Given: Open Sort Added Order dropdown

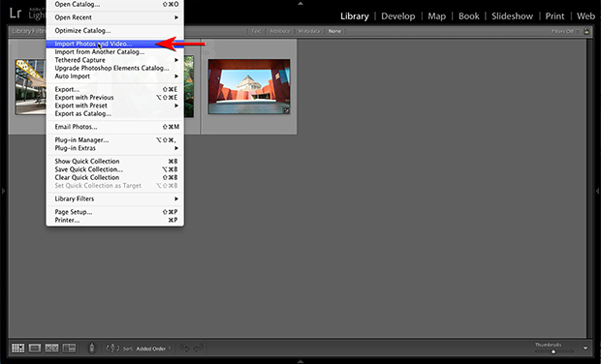Looking at the screenshot, I should (x=153, y=349).
